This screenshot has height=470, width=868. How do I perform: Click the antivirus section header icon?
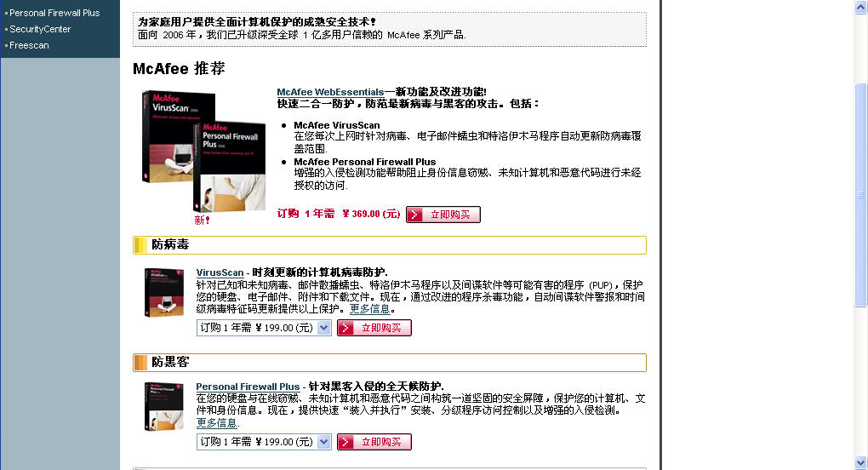coord(140,244)
